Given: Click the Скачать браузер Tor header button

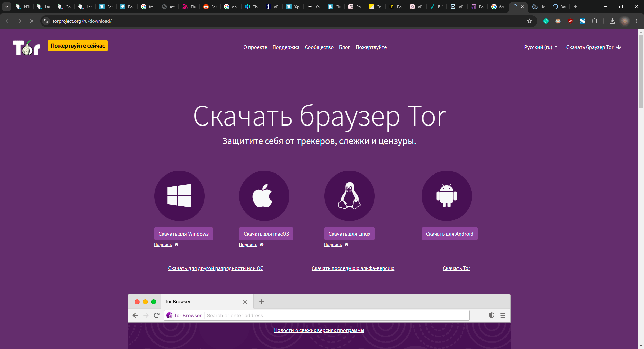Looking at the screenshot, I should [593, 47].
